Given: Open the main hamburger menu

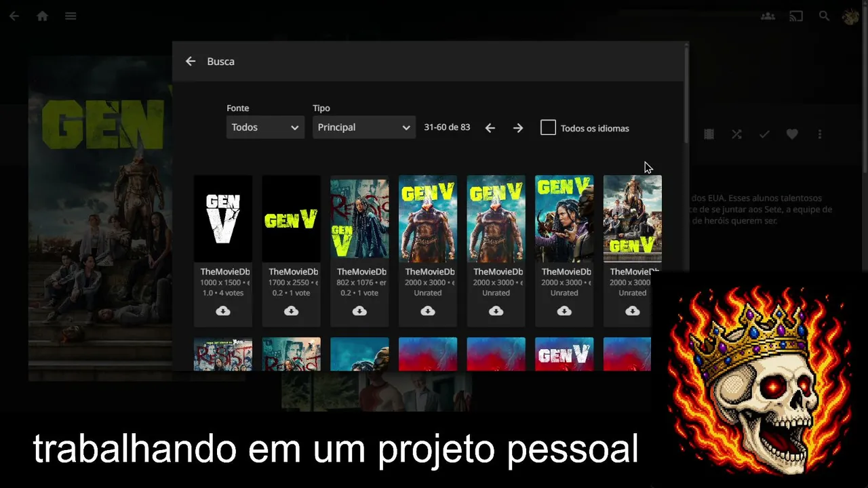Looking at the screenshot, I should pos(71,16).
